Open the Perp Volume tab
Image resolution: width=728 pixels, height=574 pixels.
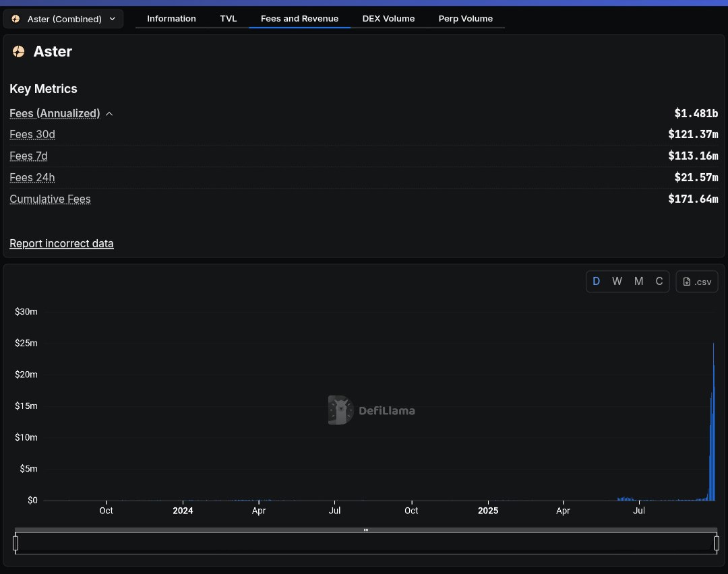[466, 19]
